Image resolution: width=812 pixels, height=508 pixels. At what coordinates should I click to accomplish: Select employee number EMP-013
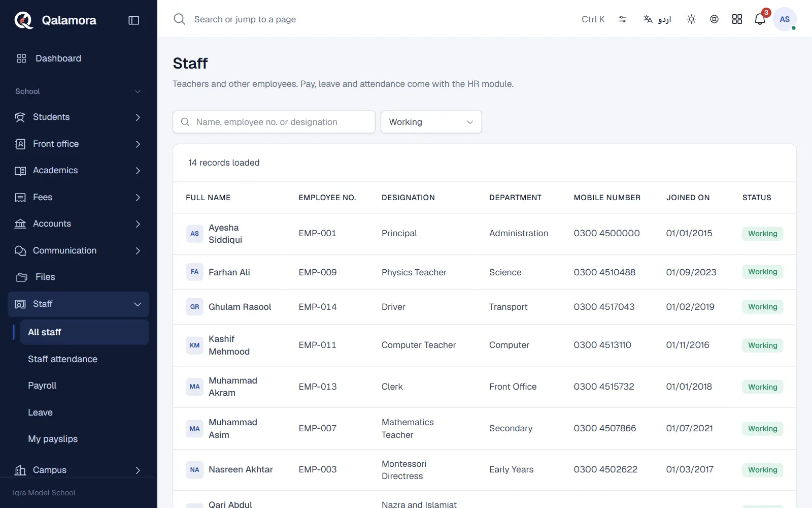pyautogui.click(x=318, y=387)
